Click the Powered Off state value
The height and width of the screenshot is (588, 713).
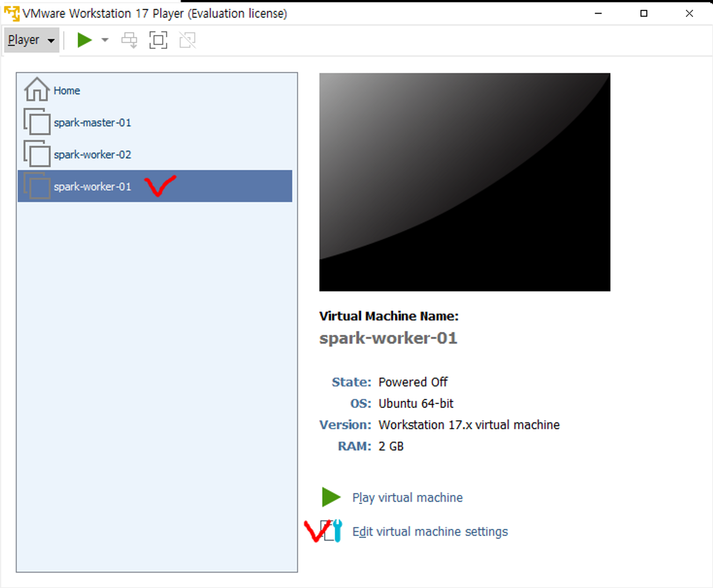pyautogui.click(x=413, y=382)
